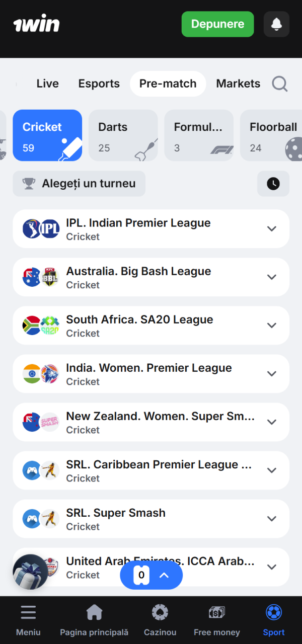Open search with magnifier icon
The height and width of the screenshot is (644, 302).
point(280,84)
